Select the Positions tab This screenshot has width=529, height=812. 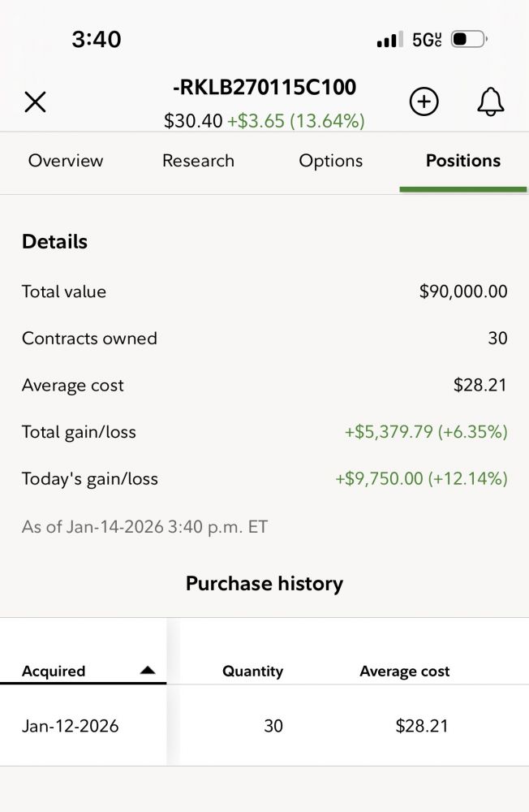463,161
